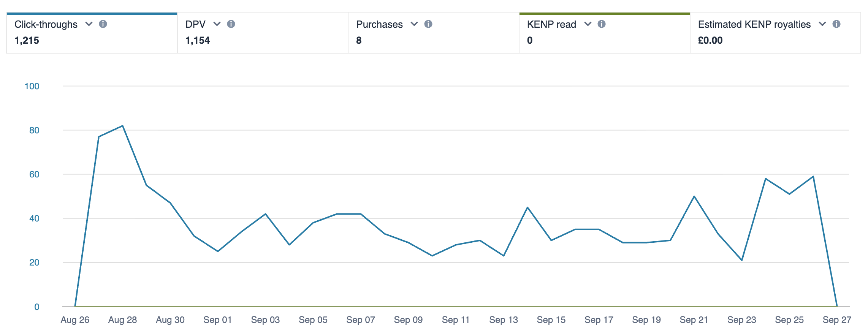Click info icon next to Click-throughs
Screen dimensions: 868x332
click(103, 24)
